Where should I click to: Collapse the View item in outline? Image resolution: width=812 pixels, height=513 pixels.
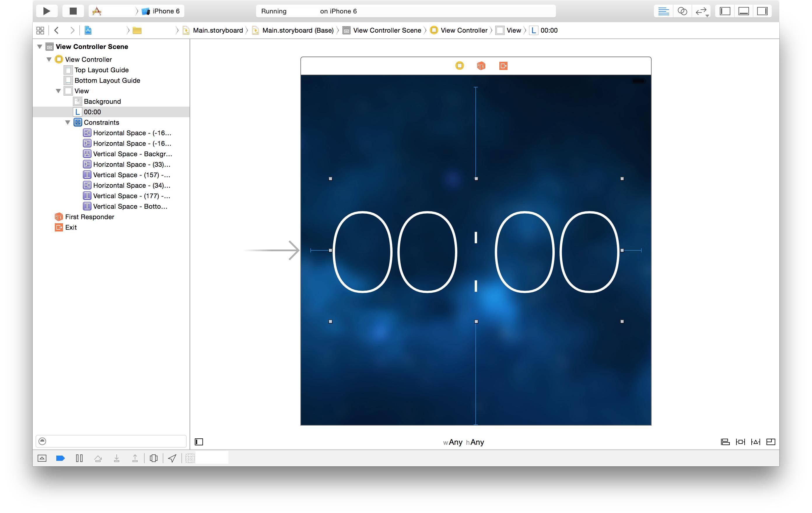coord(58,91)
